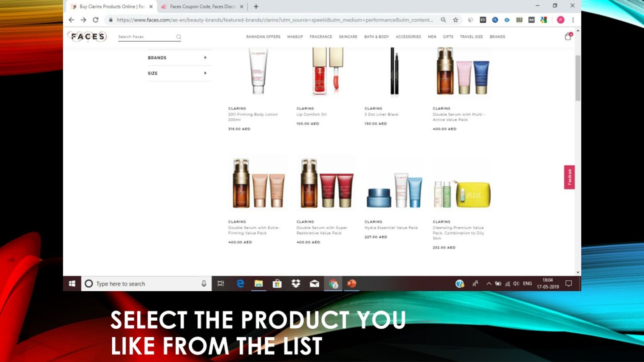Image resolution: width=644 pixels, height=362 pixels.
Task: Click the ENG language indicator
Action: pos(527,284)
